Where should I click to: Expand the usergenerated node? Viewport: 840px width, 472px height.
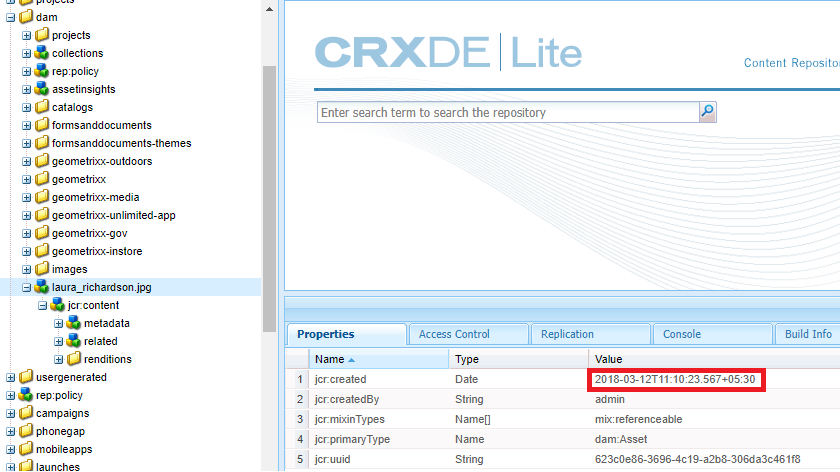click(11, 378)
